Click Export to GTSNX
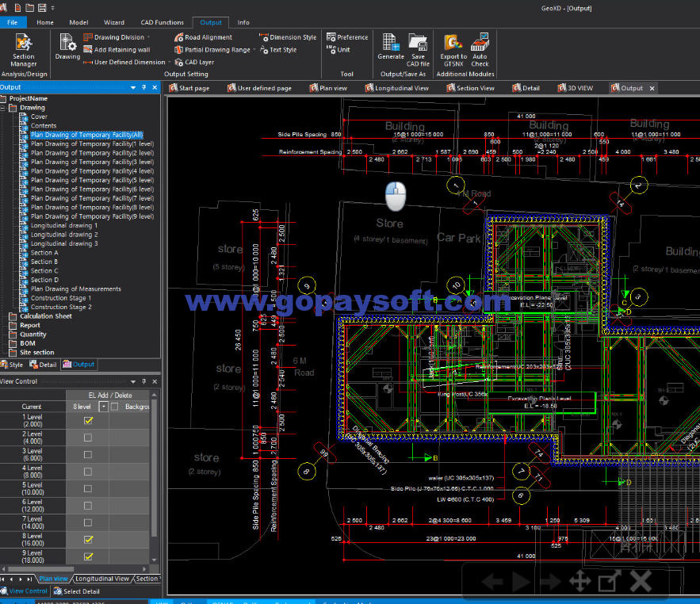 coord(453,50)
